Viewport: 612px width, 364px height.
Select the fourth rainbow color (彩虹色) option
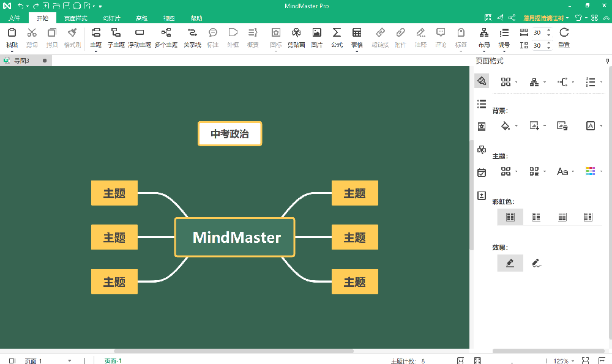[588, 217]
